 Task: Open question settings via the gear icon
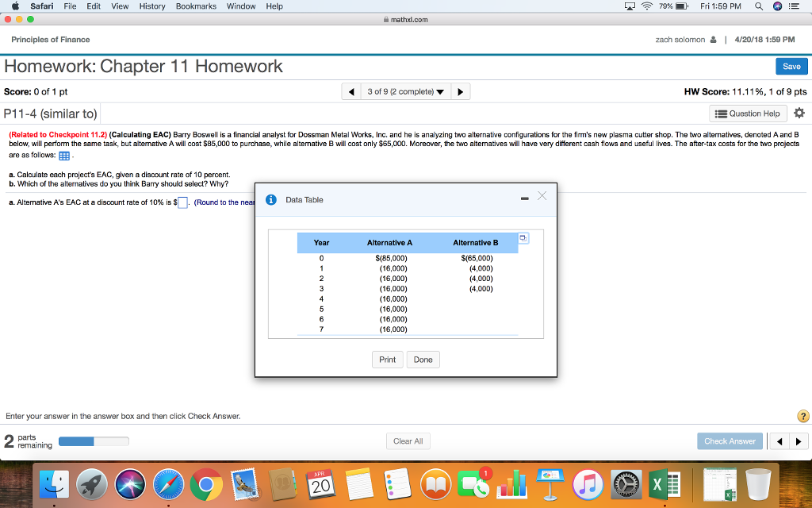click(799, 113)
